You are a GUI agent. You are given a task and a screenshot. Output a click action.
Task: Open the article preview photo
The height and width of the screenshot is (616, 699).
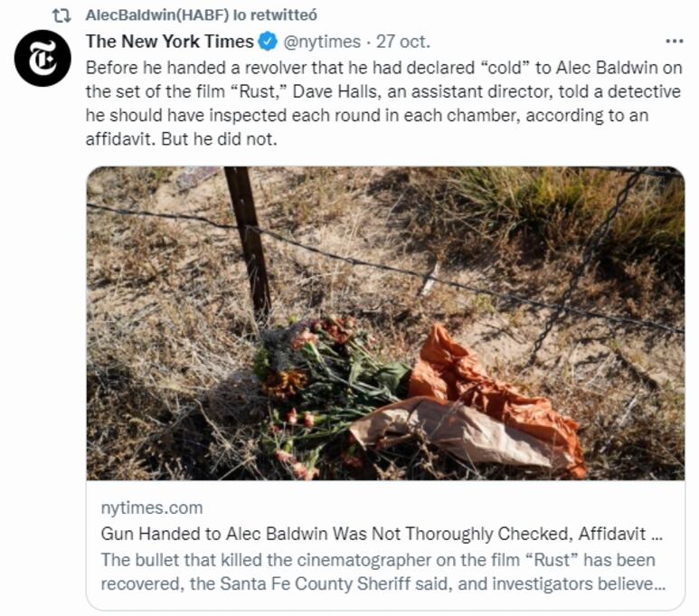click(x=385, y=323)
